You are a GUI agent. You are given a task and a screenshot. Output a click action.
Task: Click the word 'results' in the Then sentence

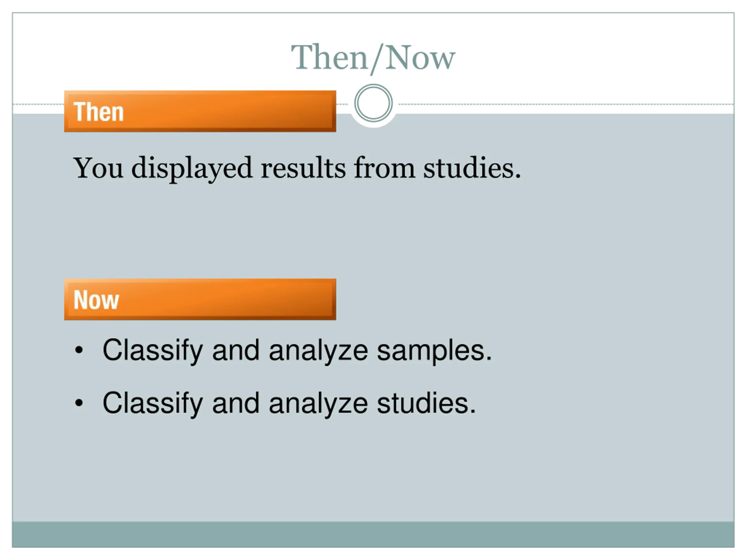click(x=303, y=167)
